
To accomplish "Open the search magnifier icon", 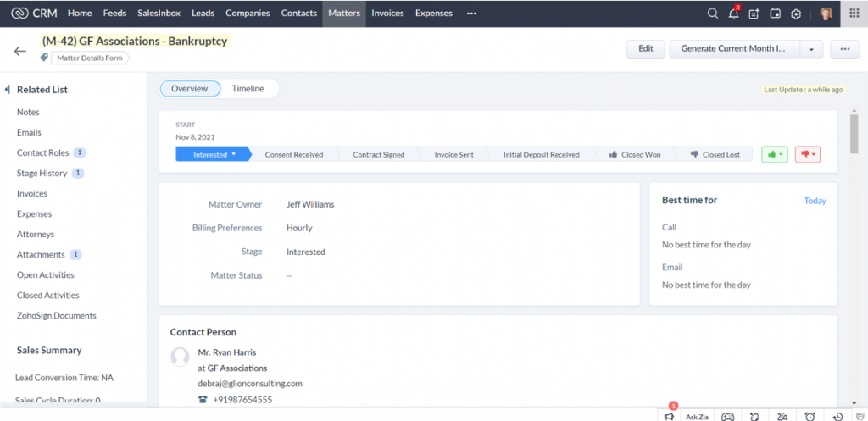I will (x=713, y=14).
